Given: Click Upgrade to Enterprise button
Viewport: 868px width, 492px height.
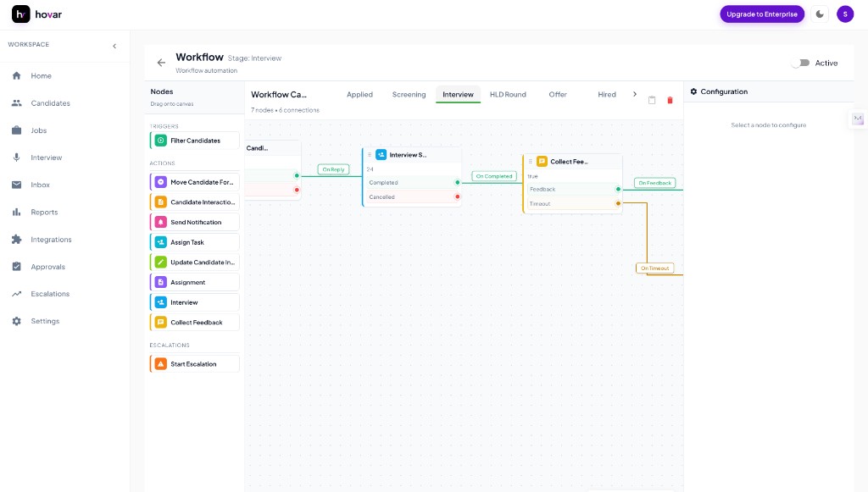Looking at the screenshot, I should [x=762, y=14].
